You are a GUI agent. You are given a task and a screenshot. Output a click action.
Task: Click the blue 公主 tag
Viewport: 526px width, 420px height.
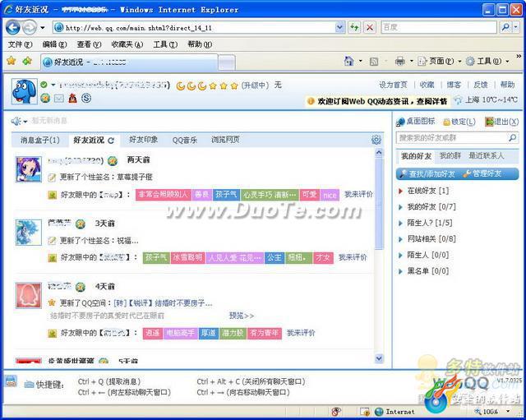(x=275, y=257)
